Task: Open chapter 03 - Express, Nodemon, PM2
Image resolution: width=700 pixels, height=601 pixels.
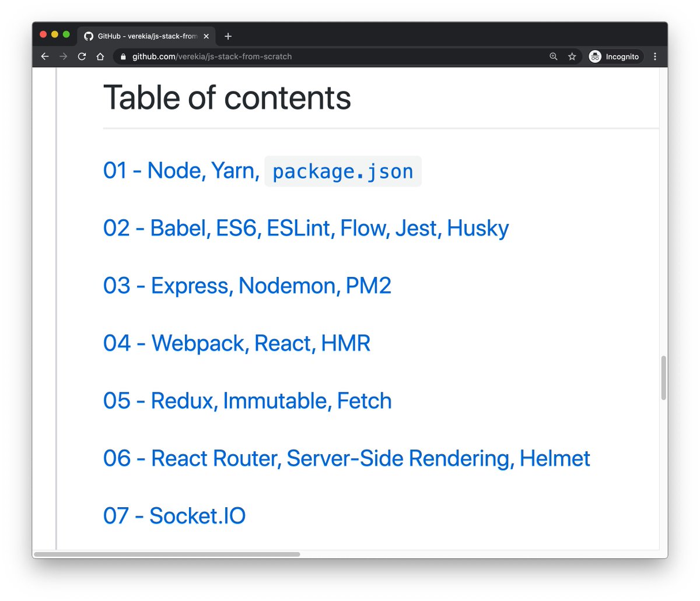Action: [247, 286]
